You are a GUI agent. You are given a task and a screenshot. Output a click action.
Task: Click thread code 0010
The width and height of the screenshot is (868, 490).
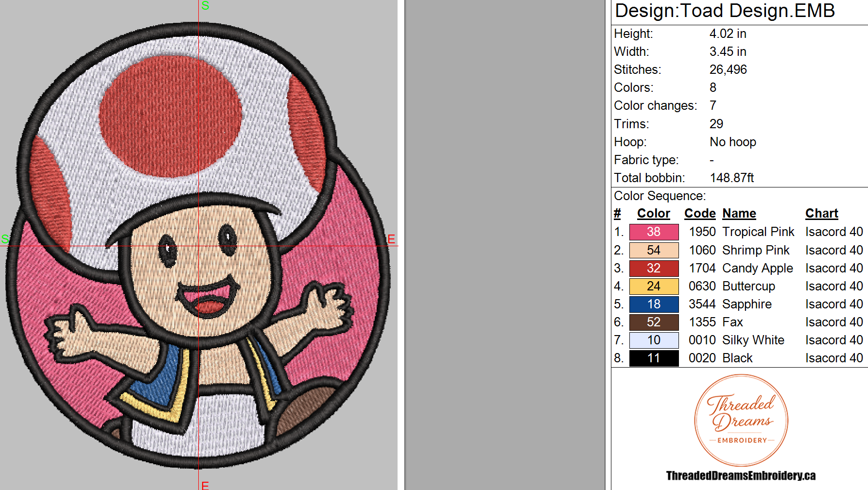(x=702, y=340)
